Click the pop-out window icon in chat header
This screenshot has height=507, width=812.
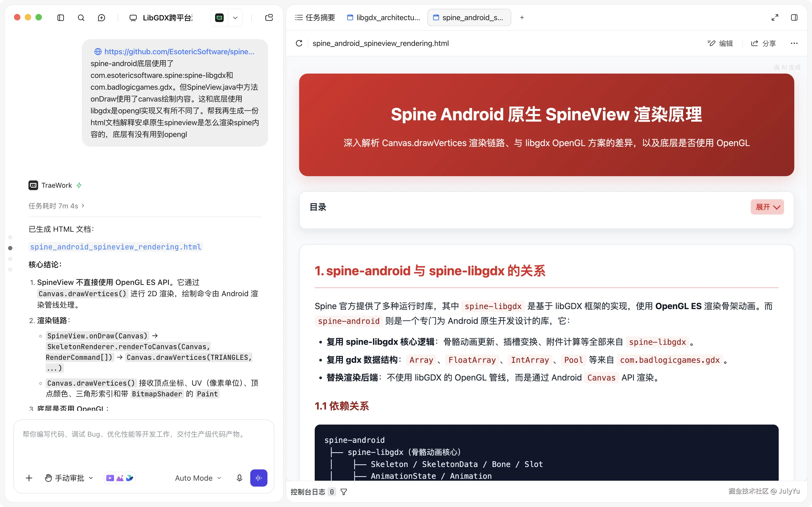[269, 18]
